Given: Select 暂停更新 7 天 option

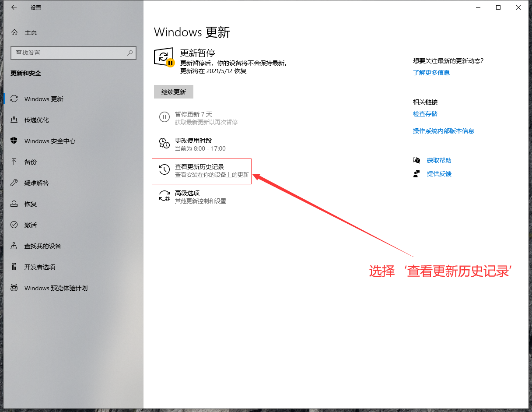Looking at the screenshot, I should click(x=199, y=118).
